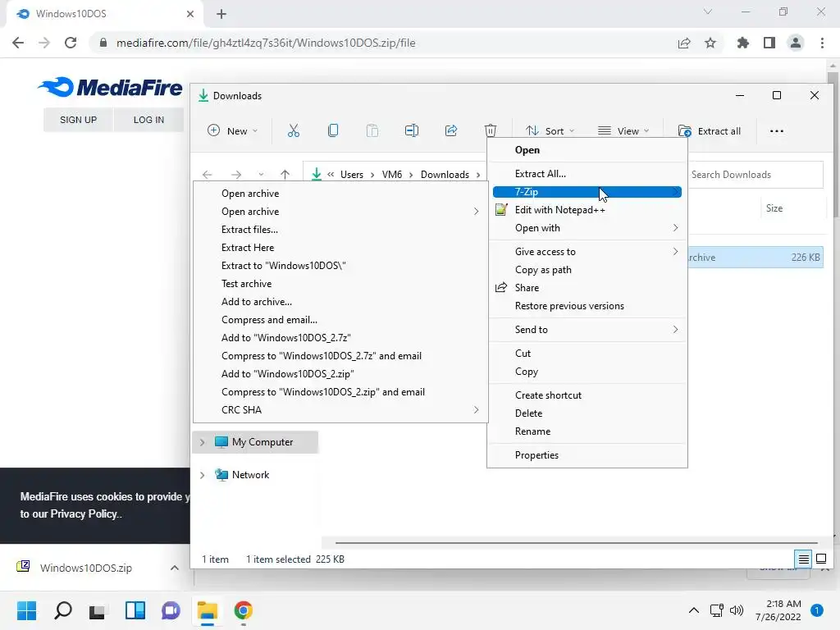
Task: Click the MediaFire logo
Action: (x=111, y=87)
